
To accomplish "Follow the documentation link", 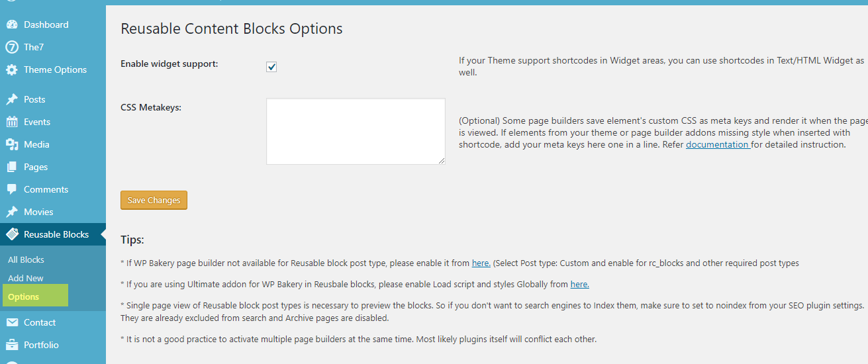I will (718, 144).
